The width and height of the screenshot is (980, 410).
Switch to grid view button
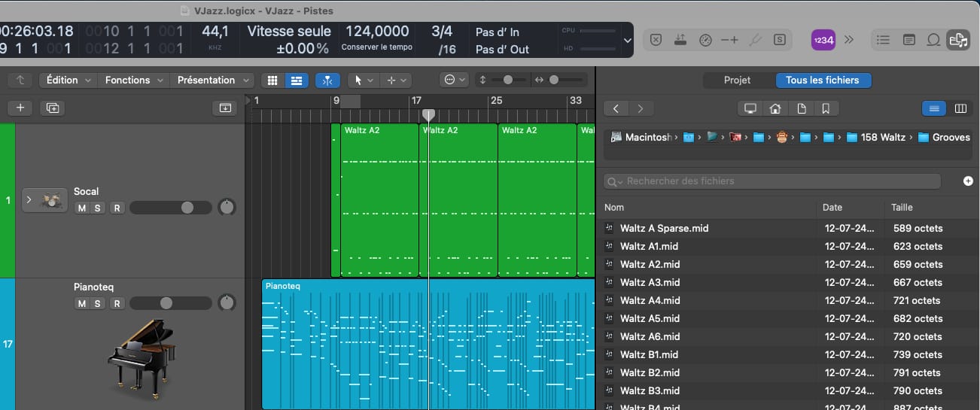[273, 80]
